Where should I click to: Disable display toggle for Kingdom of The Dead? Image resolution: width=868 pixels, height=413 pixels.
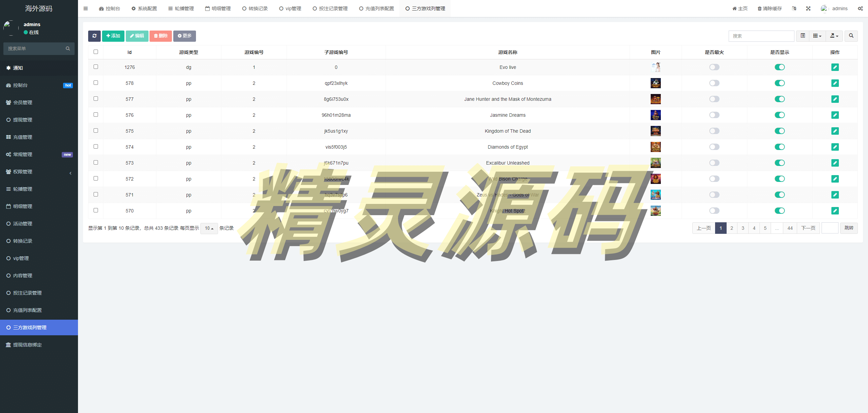[x=780, y=131]
